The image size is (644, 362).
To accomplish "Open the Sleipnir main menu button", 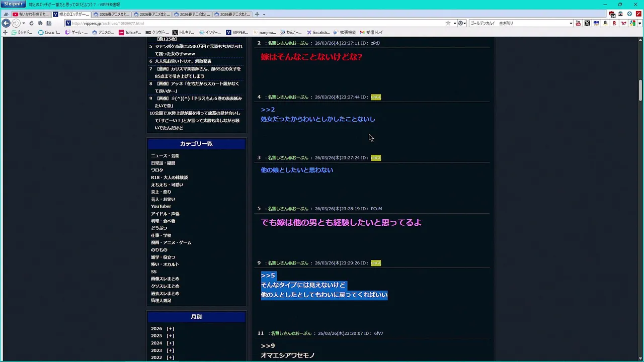I will point(13,4).
